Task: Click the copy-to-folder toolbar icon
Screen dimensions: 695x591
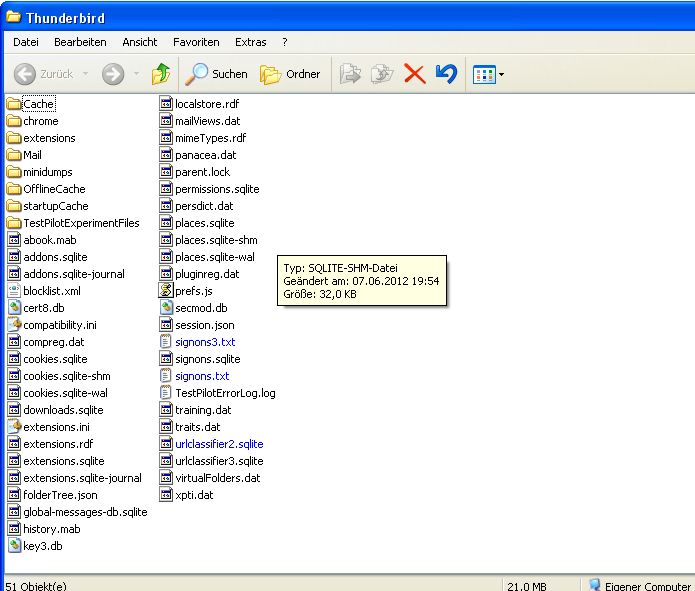Action: coord(382,74)
